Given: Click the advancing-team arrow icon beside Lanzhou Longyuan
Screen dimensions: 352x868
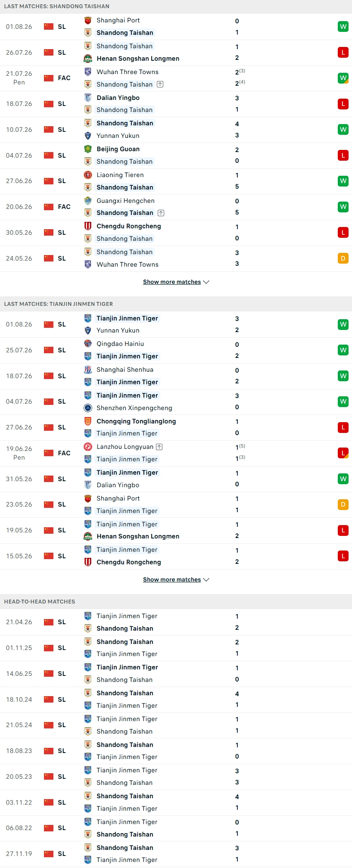Looking at the screenshot, I should coord(159,447).
